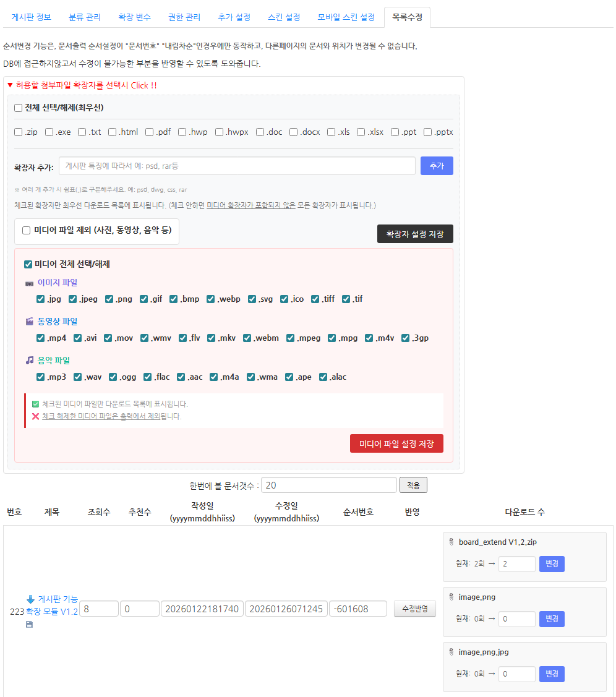Viewport: 616px width, 697px height.
Task: Toggle the 전체 선택/해제(최우선) checkbox
Action: [x=19, y=108]
